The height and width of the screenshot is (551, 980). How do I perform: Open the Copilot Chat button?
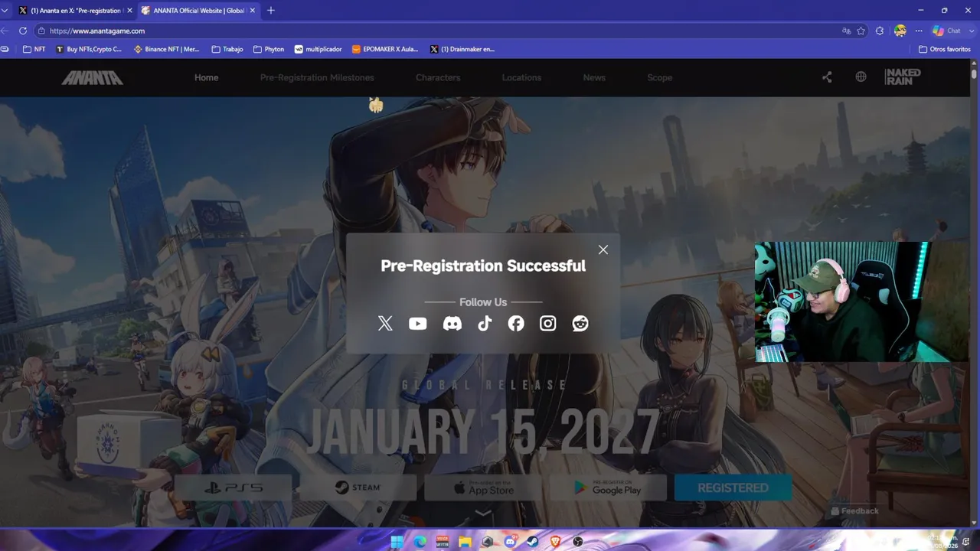tap(946, 31)
